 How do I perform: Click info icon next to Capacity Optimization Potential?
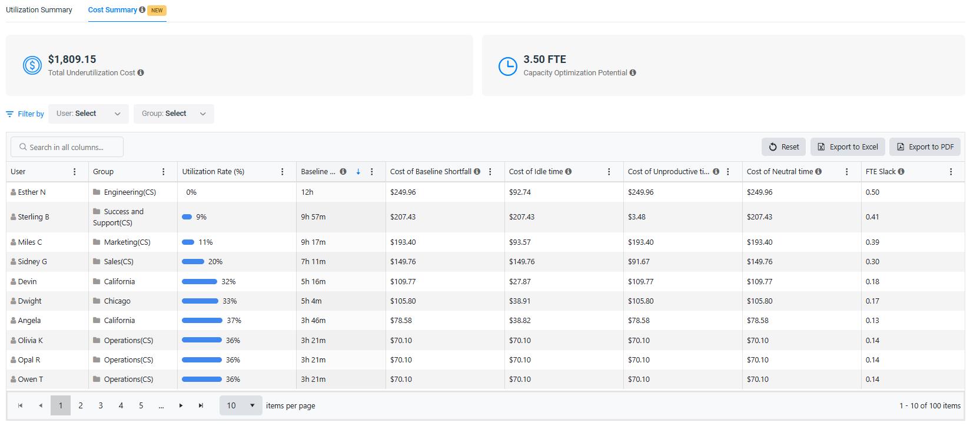633,73
